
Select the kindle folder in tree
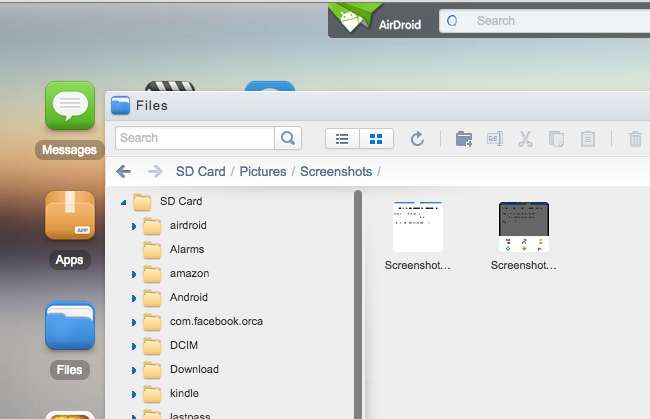point(184,394)
